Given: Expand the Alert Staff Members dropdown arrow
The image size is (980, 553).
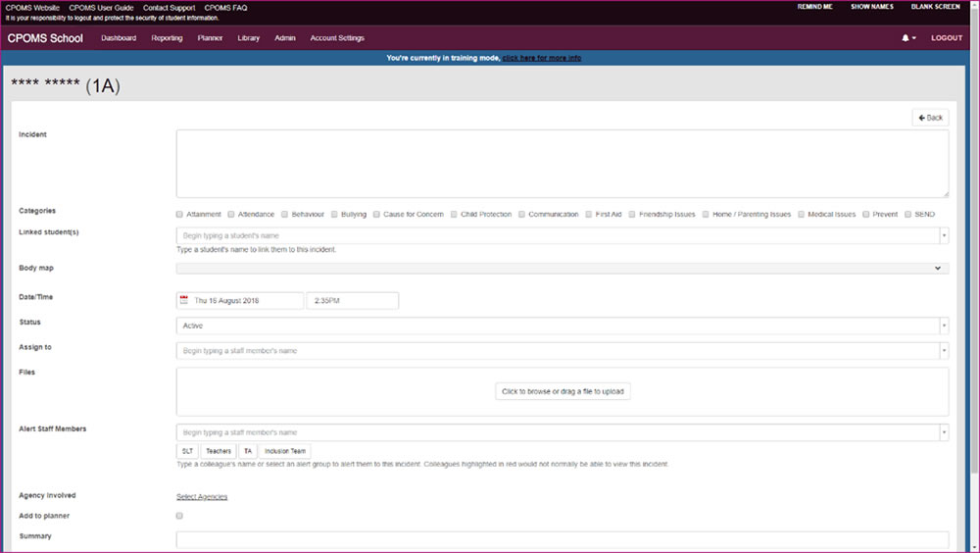Looking at the screenshot, I should (x=944, y=432).
